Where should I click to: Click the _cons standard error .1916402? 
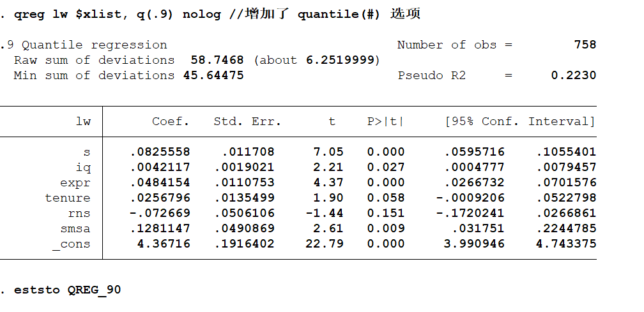(x=244, y=244)
